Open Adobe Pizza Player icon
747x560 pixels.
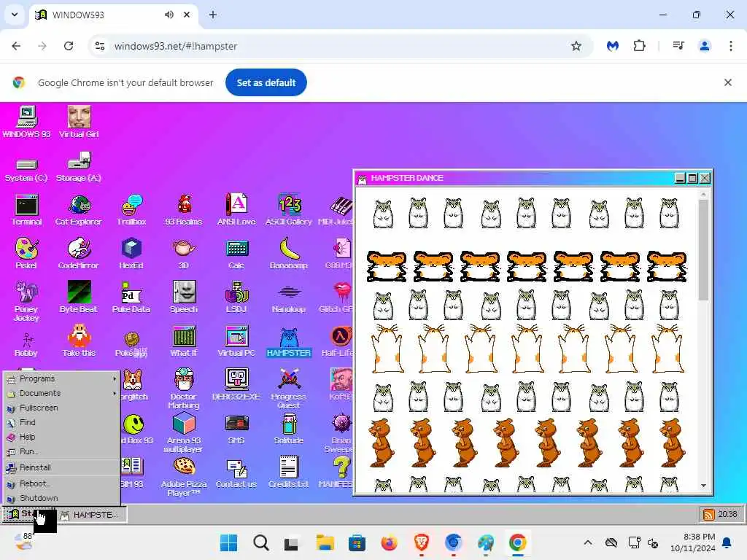(x=184, y=476)
